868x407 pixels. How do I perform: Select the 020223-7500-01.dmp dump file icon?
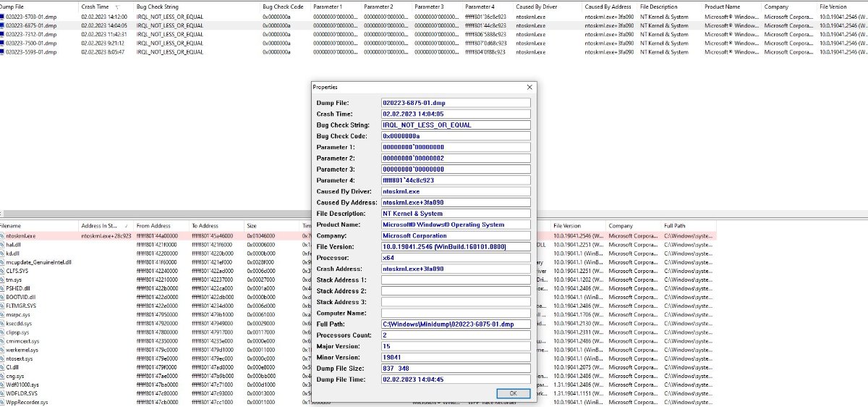(x=2, y=43)
